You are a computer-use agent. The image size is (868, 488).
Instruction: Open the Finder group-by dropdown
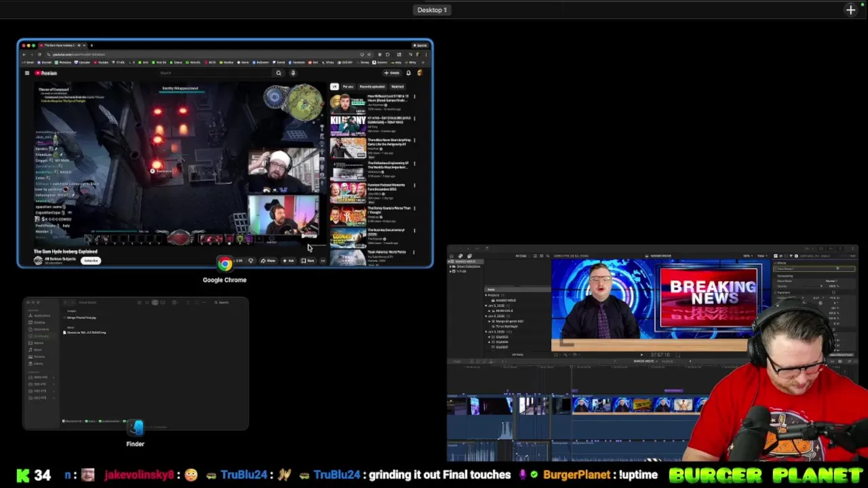176,302
